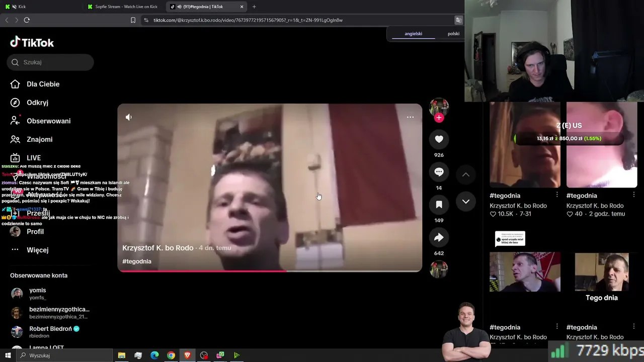The width and height of the screenshot is (644, 362).
Task: Reload the current page
Action: tap(27, 20)
